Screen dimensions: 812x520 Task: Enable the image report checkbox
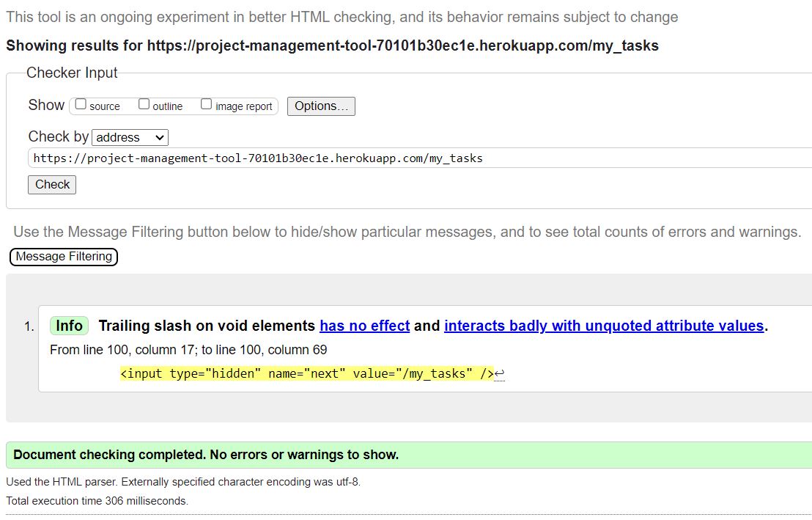pos(207,103)
